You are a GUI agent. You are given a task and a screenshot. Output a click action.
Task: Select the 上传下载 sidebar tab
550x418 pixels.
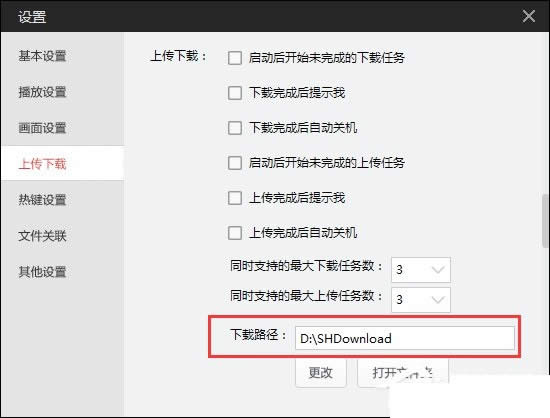[42, 164]
